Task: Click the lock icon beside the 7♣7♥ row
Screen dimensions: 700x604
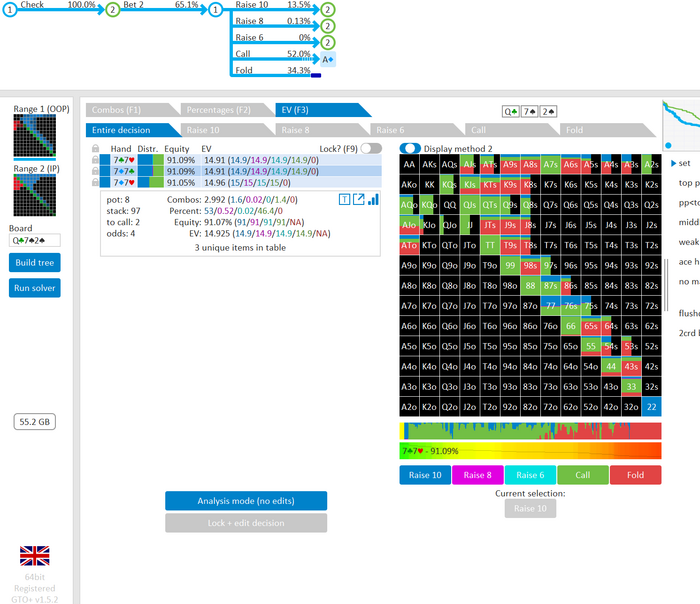Action: pos(96,160)
